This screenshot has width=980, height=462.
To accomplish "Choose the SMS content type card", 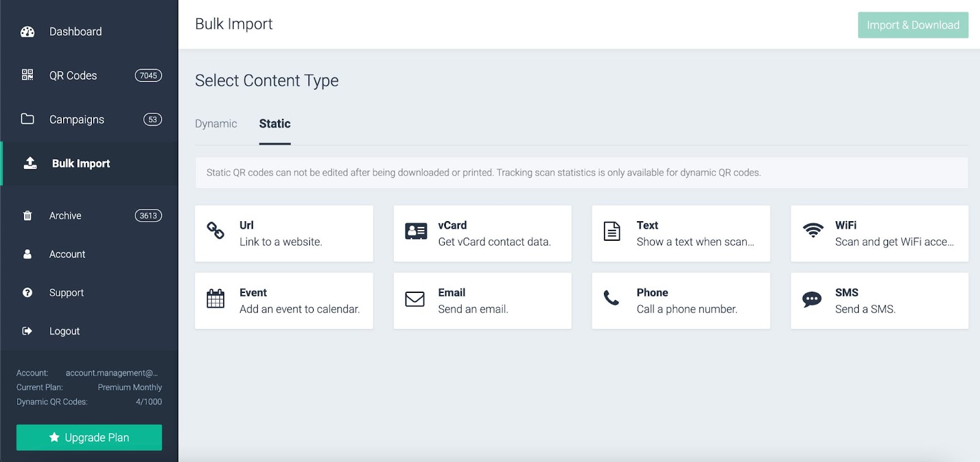I will coord(880,301).
